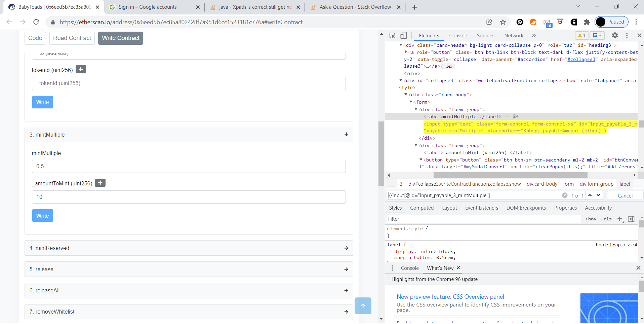Switch to the Sources DevTools tab
This screenshot has height=324, width=644.
(485, 36)
